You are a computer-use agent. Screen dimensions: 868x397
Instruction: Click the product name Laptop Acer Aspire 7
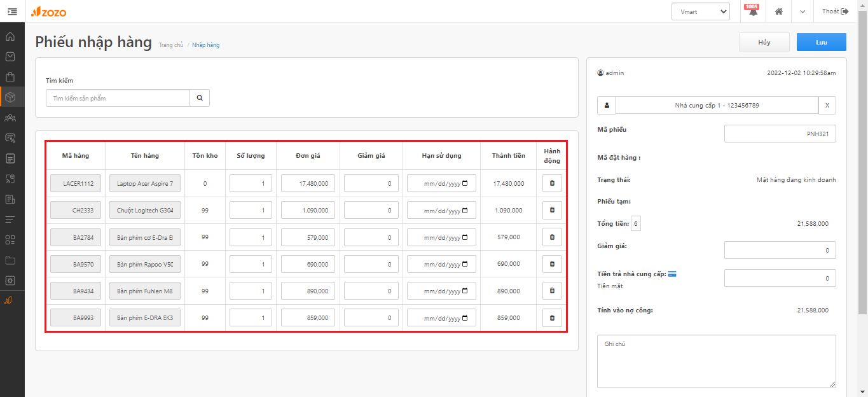pos(145,183)
